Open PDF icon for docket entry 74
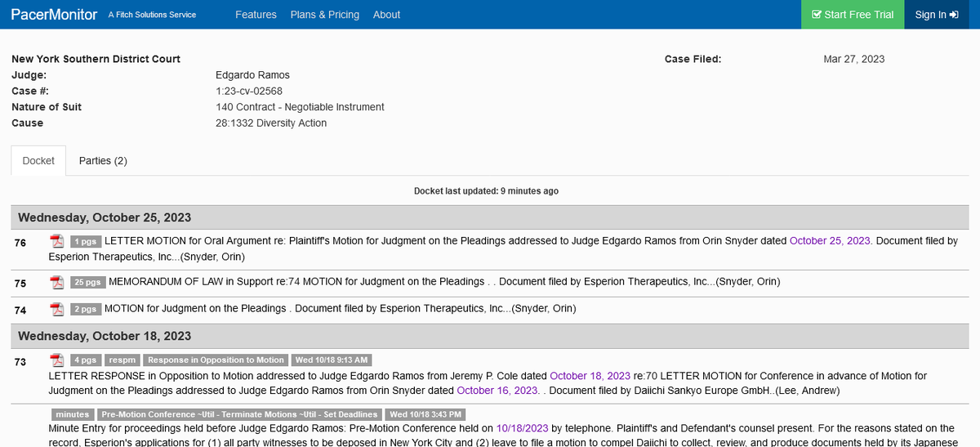This screenshot has width=980, height=447. click(x=57, y=309)
